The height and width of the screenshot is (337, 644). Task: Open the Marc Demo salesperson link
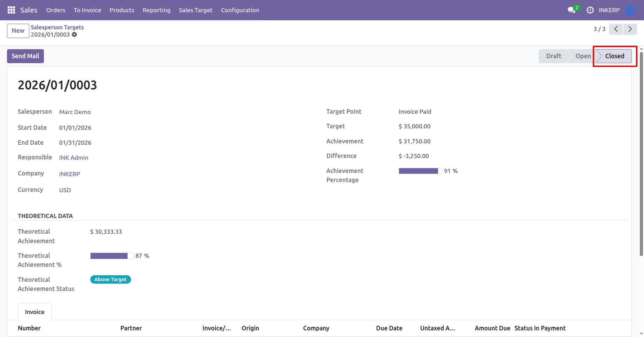75,112
